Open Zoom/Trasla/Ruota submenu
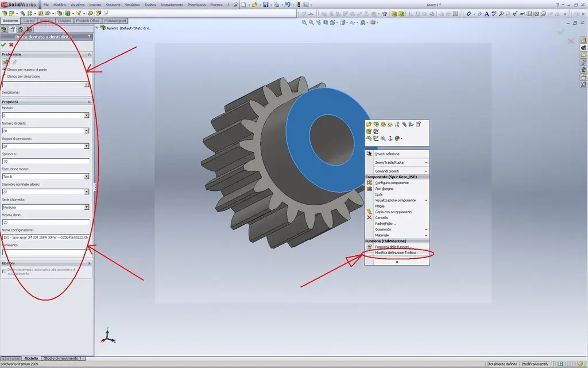This screenshot has width=588, height=368. pyautogui.click(x=397, y=163)
